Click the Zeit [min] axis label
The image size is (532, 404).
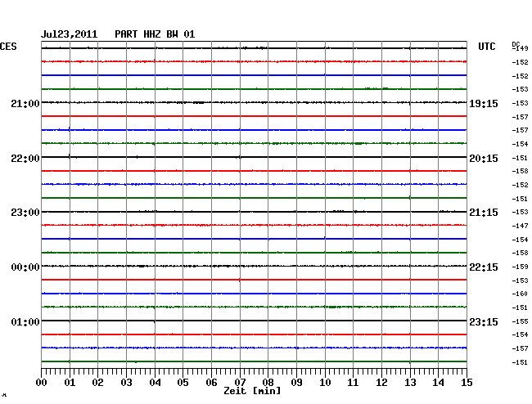252,392
